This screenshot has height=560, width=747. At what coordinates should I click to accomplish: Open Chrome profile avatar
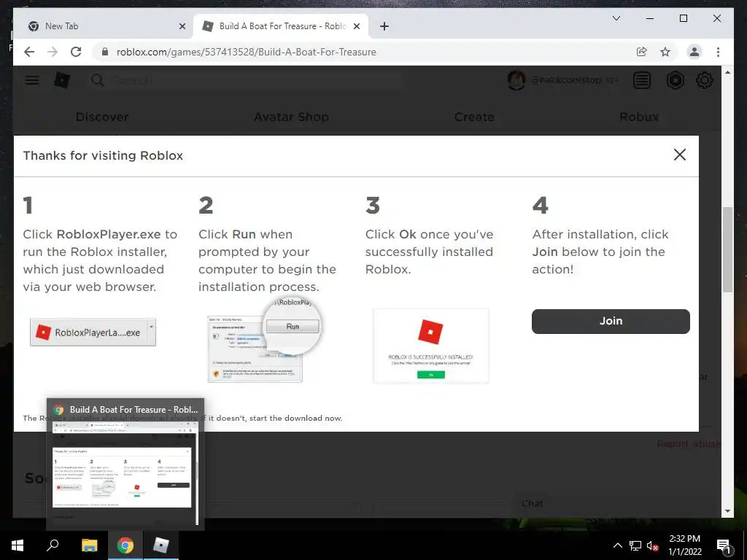tap(694, 52)
